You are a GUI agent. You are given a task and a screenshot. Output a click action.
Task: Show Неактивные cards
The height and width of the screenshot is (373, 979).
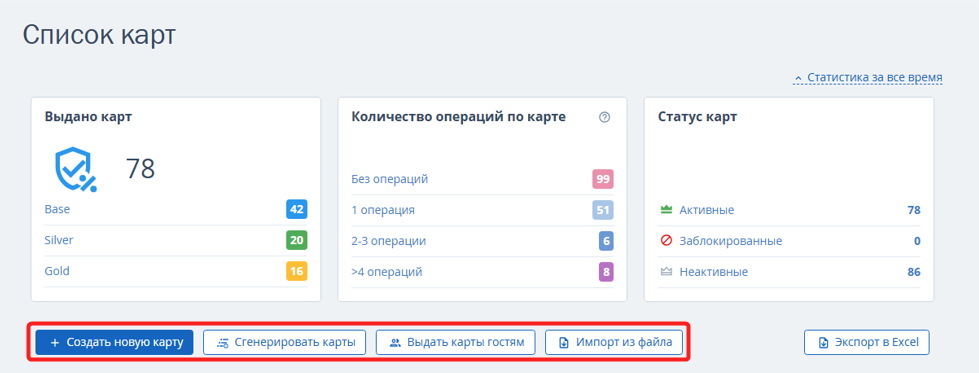(x=713, y=272)
